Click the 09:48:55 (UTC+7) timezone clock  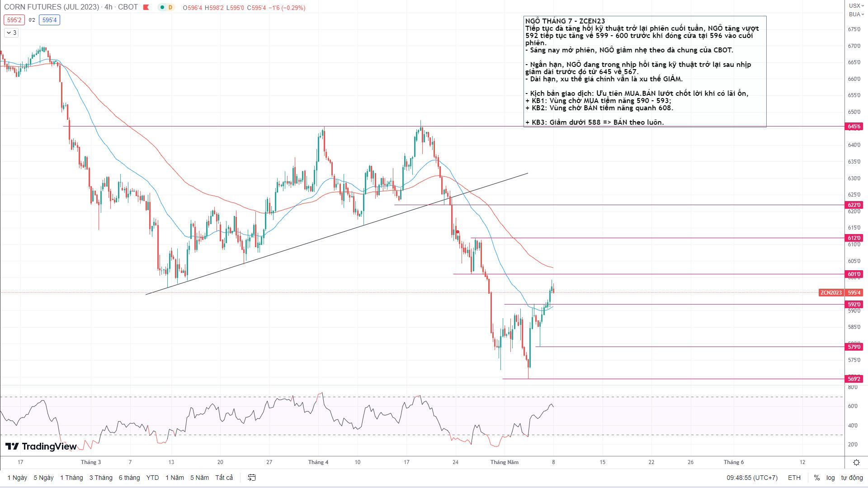[x=752, y=478]
